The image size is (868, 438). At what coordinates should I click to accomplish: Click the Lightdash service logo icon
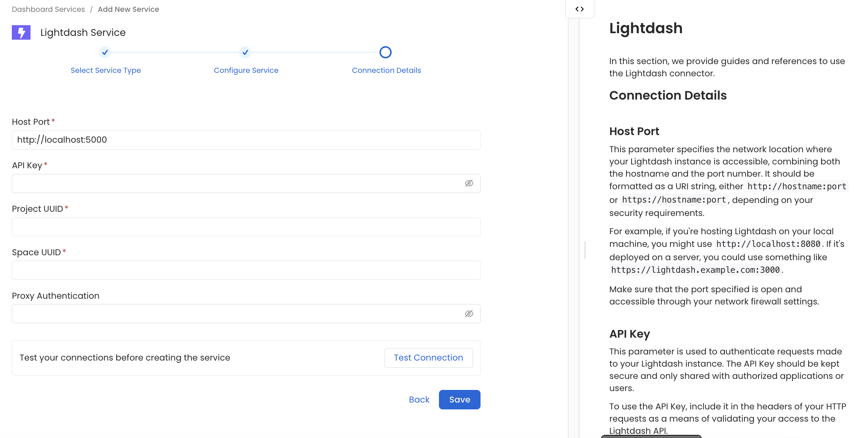point(21,32)
